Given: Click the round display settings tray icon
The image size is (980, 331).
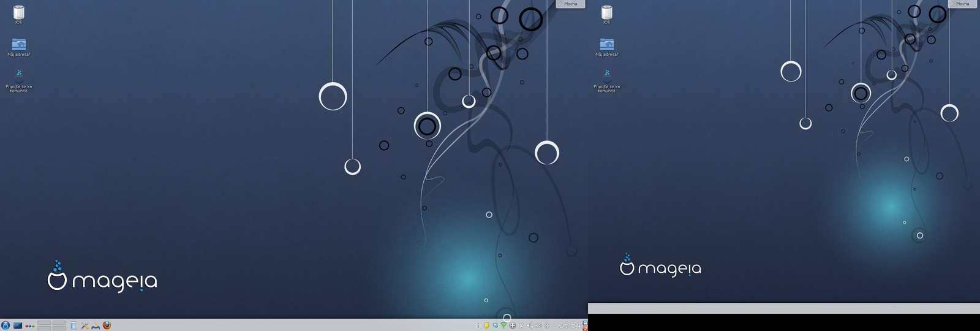Looking at the screenshot, I should tap(513, 325).
